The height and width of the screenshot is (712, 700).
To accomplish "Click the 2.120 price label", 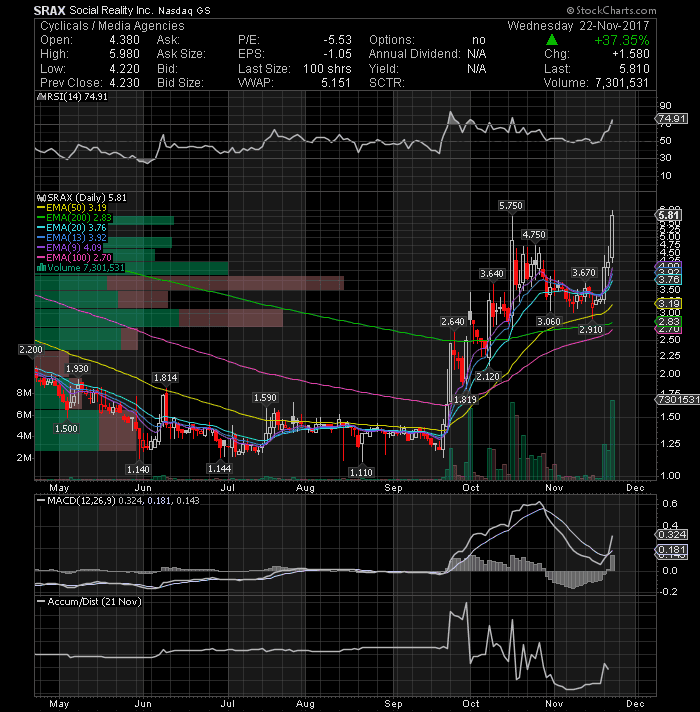I will tap(488, 376).
